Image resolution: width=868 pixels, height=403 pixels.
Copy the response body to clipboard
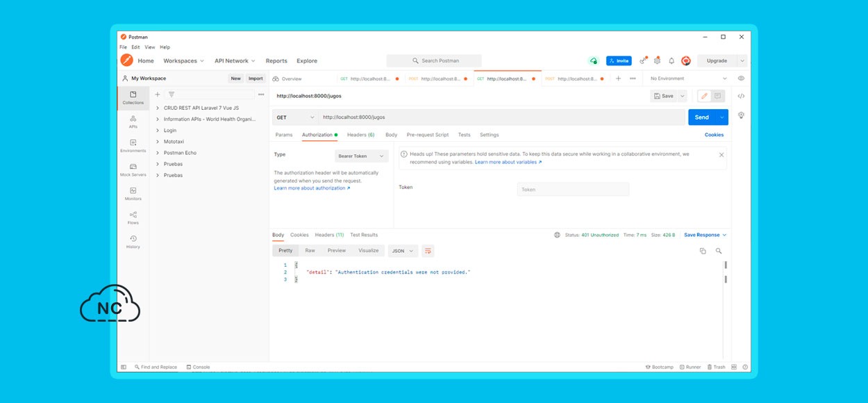coord(703,251)
